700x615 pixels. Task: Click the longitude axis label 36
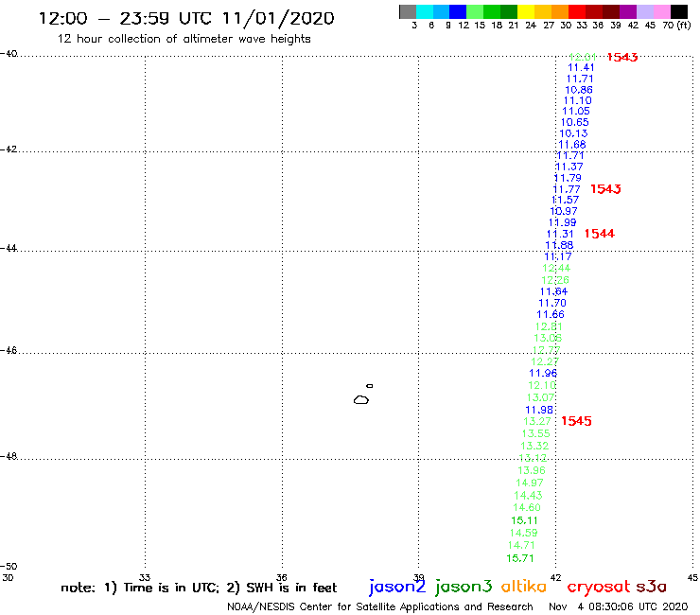281,577
